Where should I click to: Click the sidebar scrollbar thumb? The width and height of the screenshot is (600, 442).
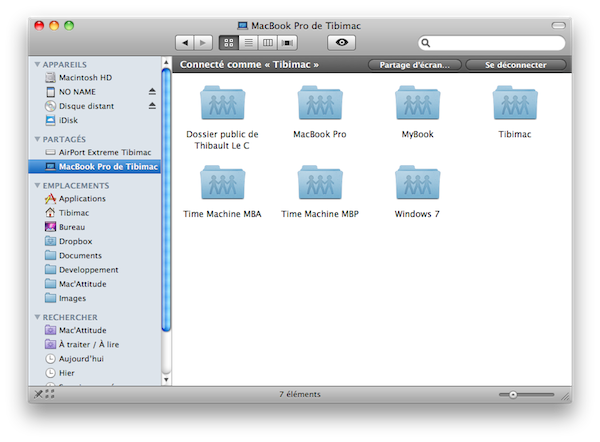166,199
